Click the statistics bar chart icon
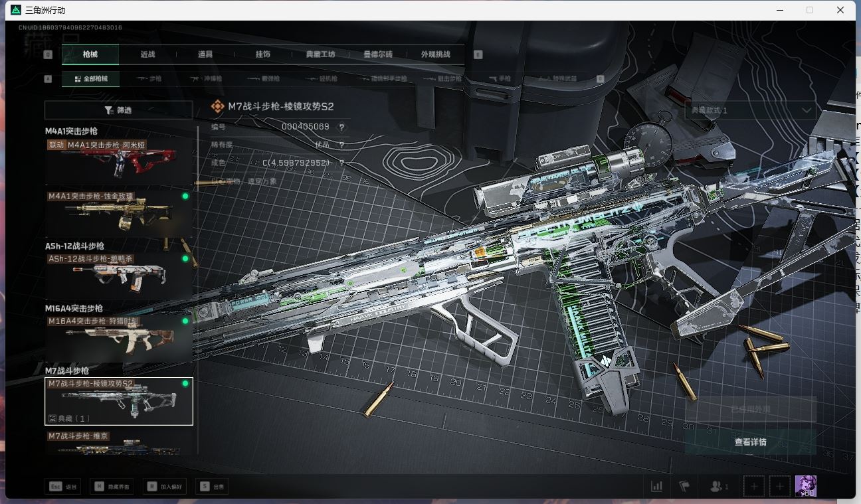861x504 pixels. (656, 487)
